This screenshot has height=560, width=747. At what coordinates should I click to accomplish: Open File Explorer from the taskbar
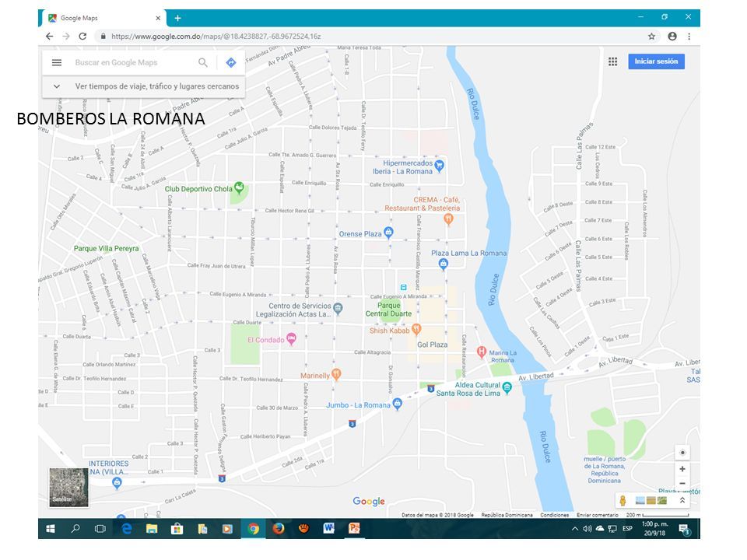pos(152,529)
